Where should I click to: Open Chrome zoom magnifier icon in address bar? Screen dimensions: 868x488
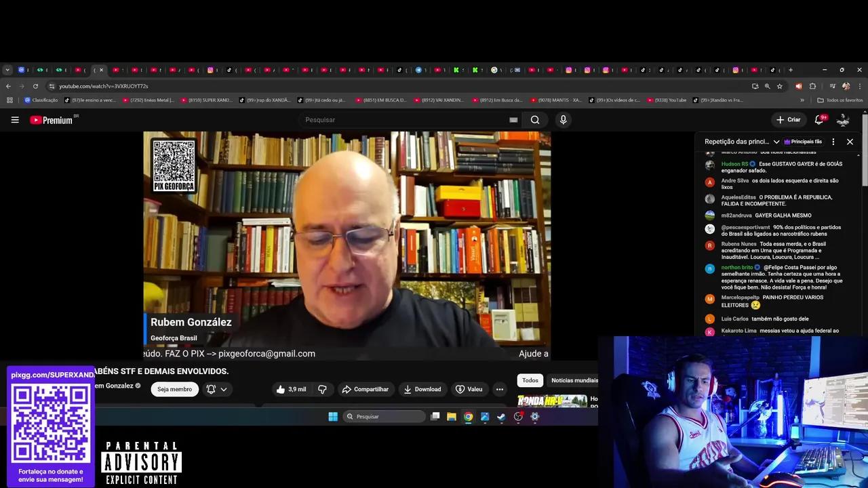[x=767, y=86]
